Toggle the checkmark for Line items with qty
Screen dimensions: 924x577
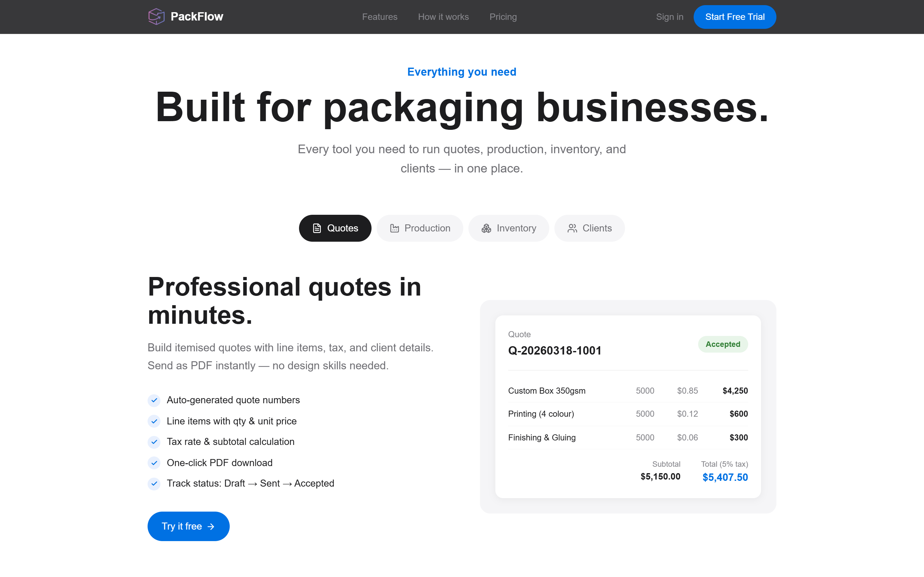[x=154, y=421]
